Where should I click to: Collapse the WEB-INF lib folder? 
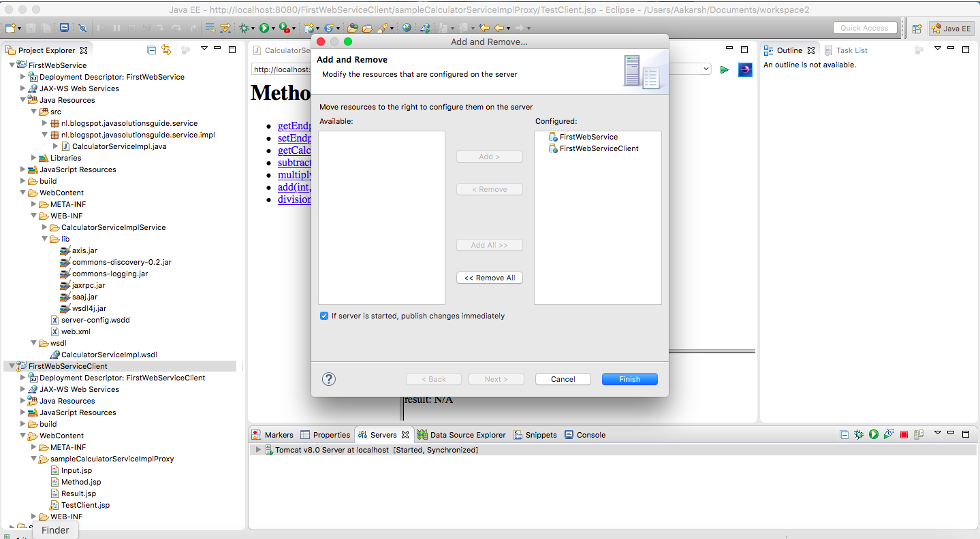point(44,239)
